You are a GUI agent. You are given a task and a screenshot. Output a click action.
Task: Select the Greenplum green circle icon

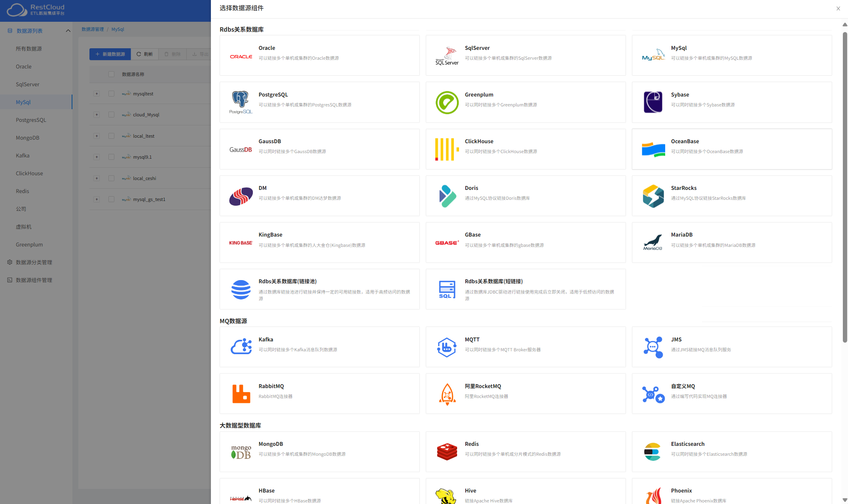click(x=447, y=102)
